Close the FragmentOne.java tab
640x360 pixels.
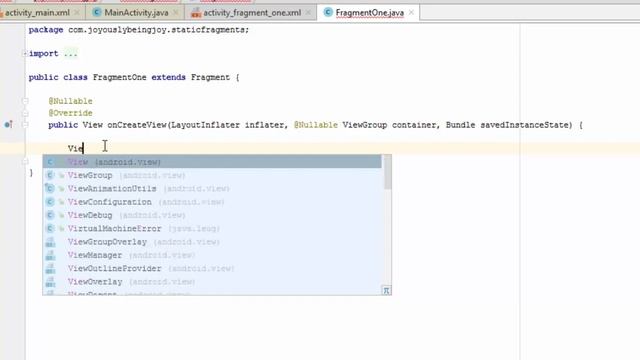pyautogui.click(x=411, y=13)
